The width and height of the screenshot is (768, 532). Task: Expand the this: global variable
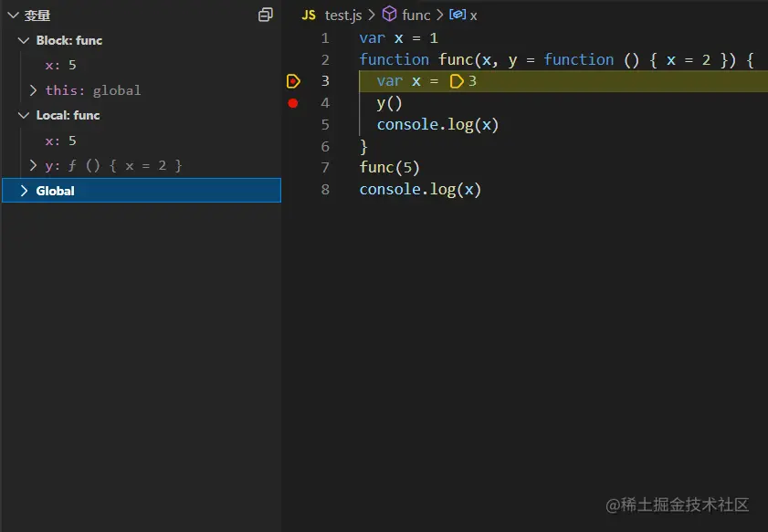(33, 90)
